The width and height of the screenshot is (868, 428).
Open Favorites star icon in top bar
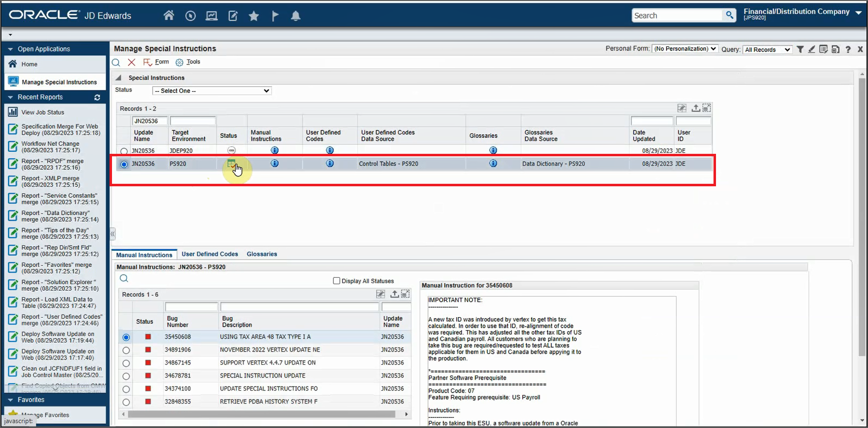click(254, 16)
